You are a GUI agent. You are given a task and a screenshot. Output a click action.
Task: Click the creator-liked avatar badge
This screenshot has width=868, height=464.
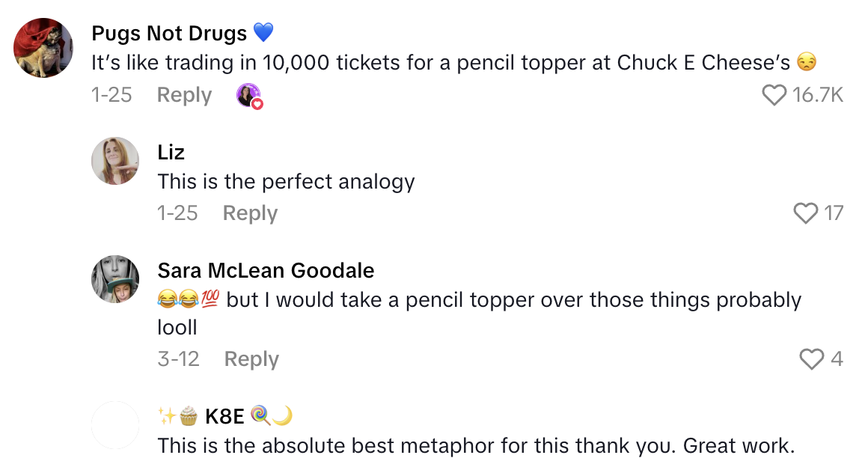tap(249, 96)
